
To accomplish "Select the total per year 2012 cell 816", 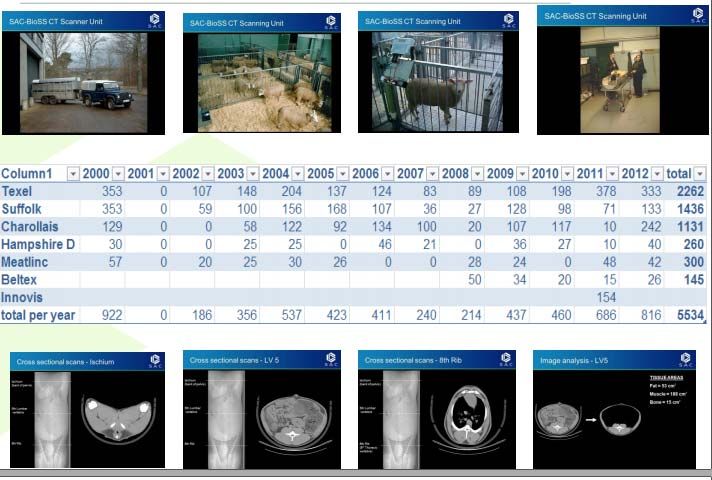I will pos(651,315).
